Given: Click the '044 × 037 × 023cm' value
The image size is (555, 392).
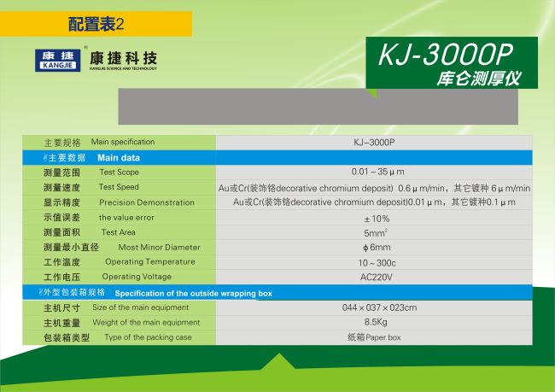Looking at the screenshot, I should pos(379,307).
